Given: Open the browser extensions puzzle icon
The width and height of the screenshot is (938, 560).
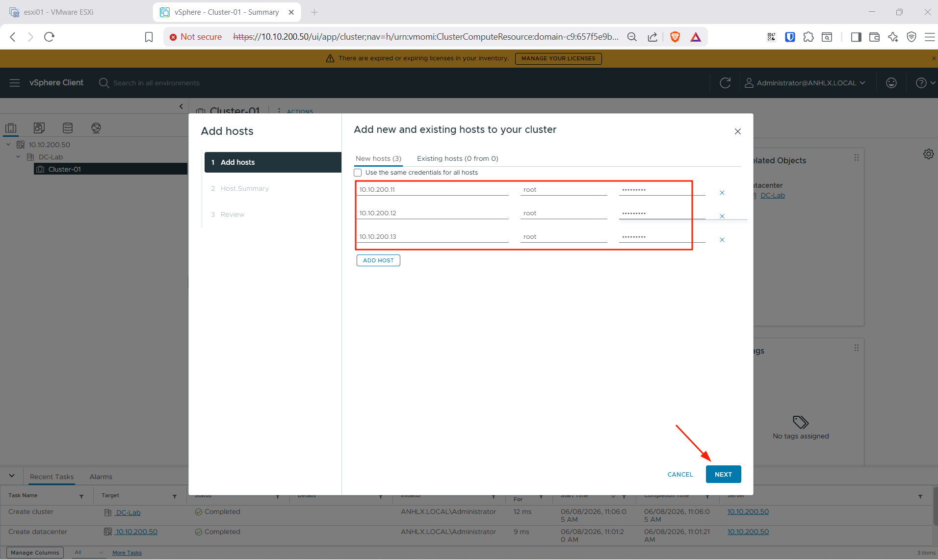Looking at the screenshot, I should [808, 37].
